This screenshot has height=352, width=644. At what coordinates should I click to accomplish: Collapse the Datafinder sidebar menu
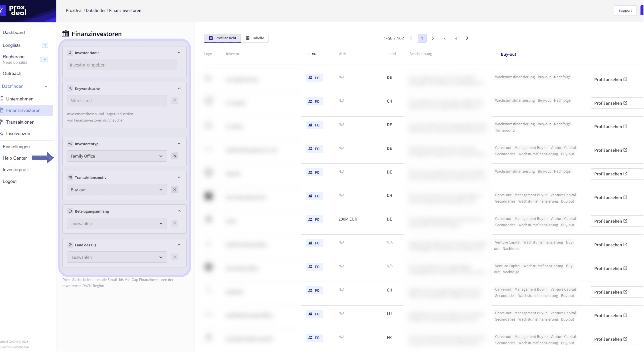point(46,86)
